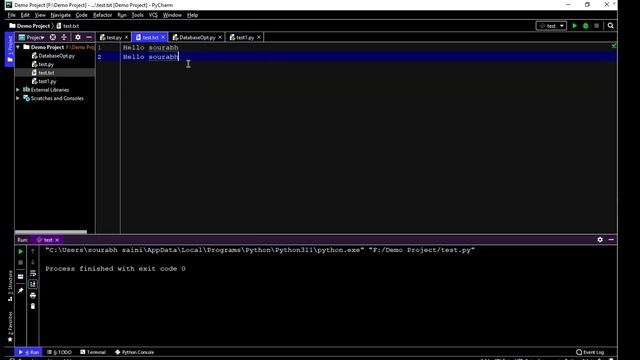The width and height of the screenshot is (640, 360).
Task: Click the up arrow in Run console toolbar
Action: click(x=33, y=251)
